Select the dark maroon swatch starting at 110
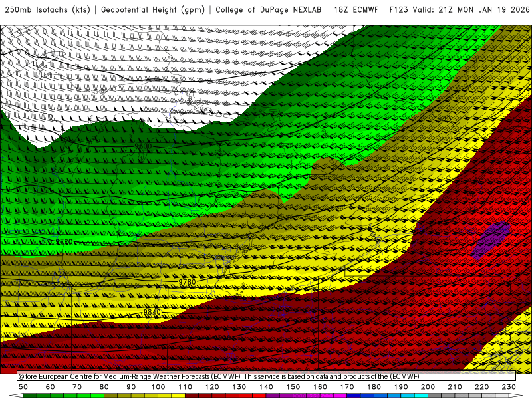 point(192,396)
